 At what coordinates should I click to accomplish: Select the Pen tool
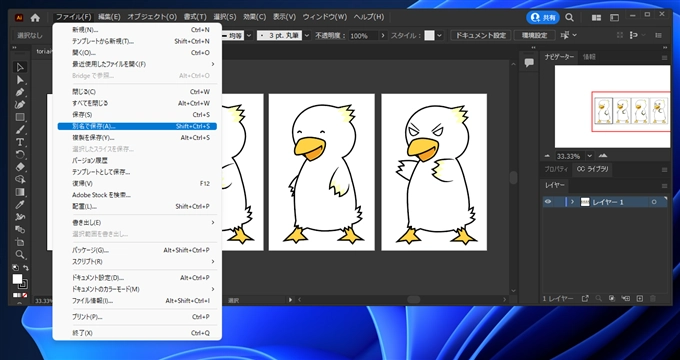pos(20,92)
